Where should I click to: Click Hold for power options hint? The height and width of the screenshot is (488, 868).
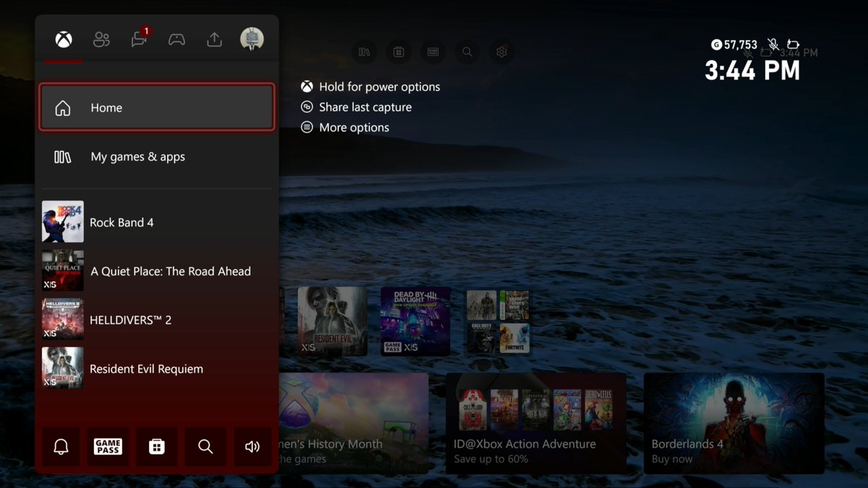click(x=370, y=87)
